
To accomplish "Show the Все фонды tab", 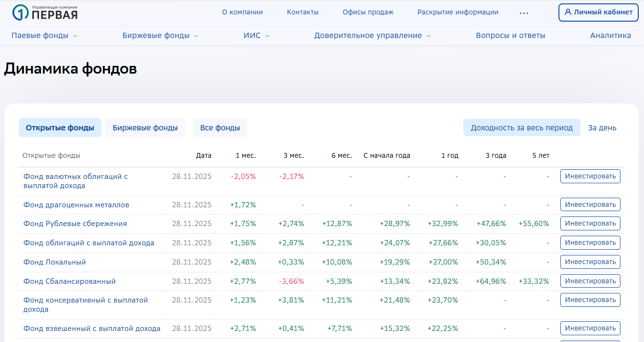I will point(220,128).
